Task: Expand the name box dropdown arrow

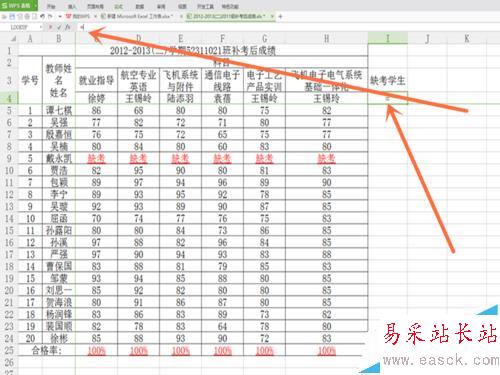Action: (x=41, y=27)
